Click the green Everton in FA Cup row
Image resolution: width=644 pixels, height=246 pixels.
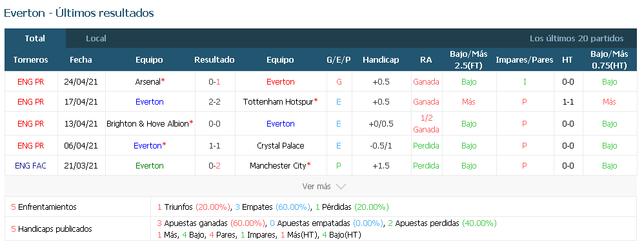[x=150, y=166]
